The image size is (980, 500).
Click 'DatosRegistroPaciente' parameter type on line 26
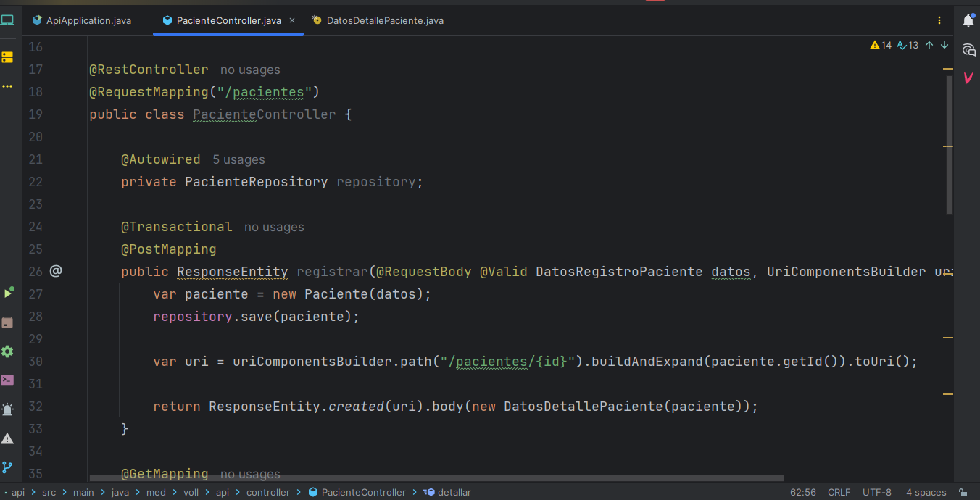click(x=619, y=272)
